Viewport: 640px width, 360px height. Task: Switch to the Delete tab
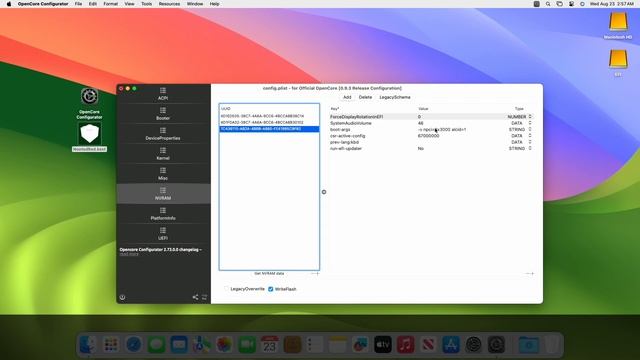(x=365, y=97)
